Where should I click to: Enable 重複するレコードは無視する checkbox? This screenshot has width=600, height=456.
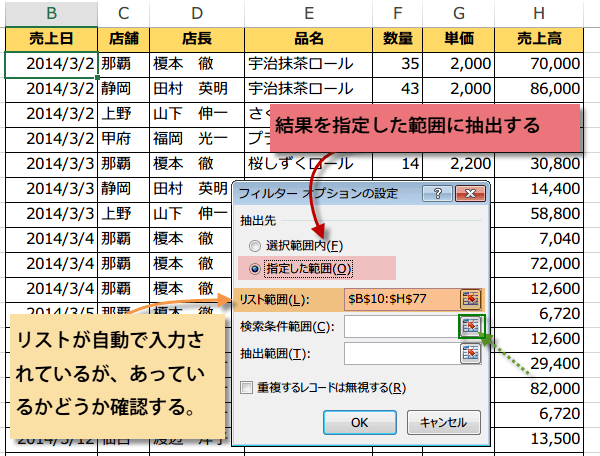click(246, 388)
